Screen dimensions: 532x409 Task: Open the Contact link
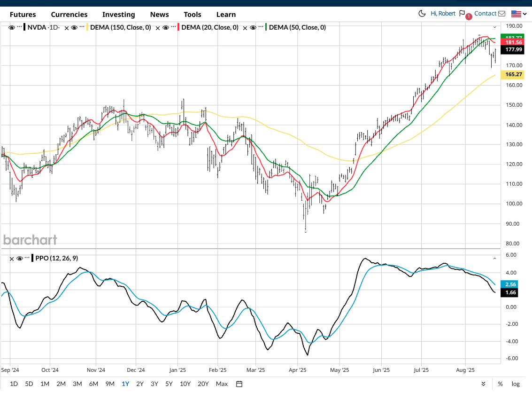485,14
